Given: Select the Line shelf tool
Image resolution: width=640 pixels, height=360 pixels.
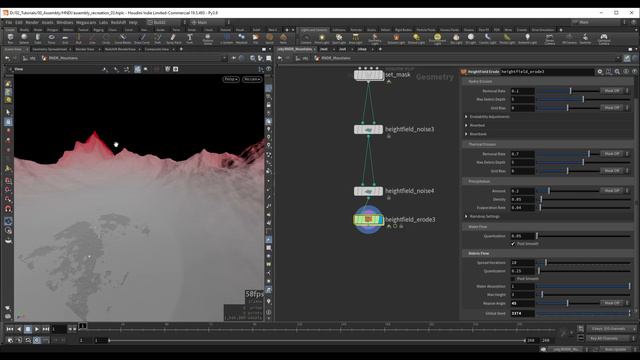Looking at the screenshot, I should [92, 38].
